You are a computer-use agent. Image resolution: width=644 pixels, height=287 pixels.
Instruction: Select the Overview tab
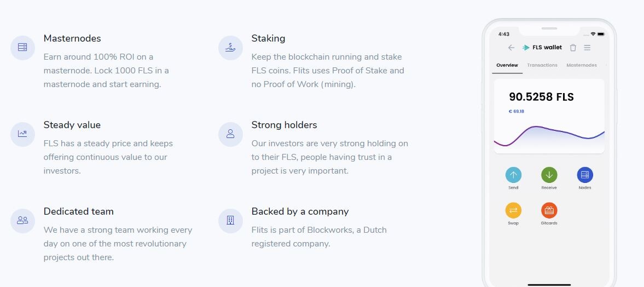pos(507,65)
